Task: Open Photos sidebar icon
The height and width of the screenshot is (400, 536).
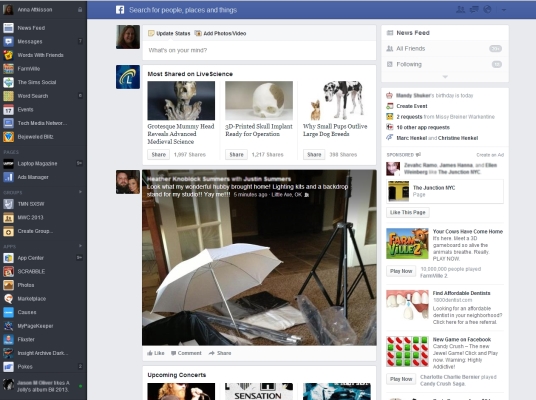Action: (8, 285)
